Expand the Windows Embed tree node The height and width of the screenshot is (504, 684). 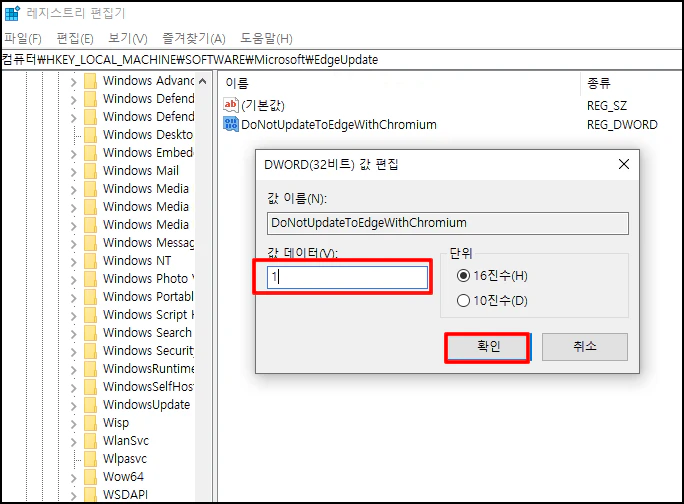(x=73, y=154)
